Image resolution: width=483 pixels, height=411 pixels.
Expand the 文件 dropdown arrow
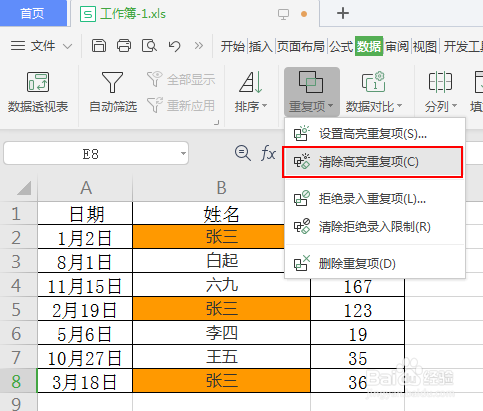(x=68, y=46)
